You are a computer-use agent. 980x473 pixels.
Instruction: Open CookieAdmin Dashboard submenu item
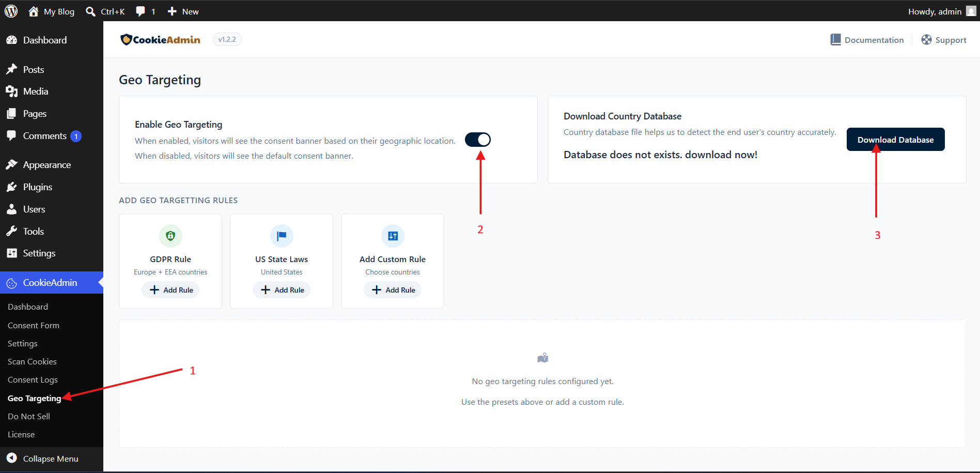pos(28,307)
